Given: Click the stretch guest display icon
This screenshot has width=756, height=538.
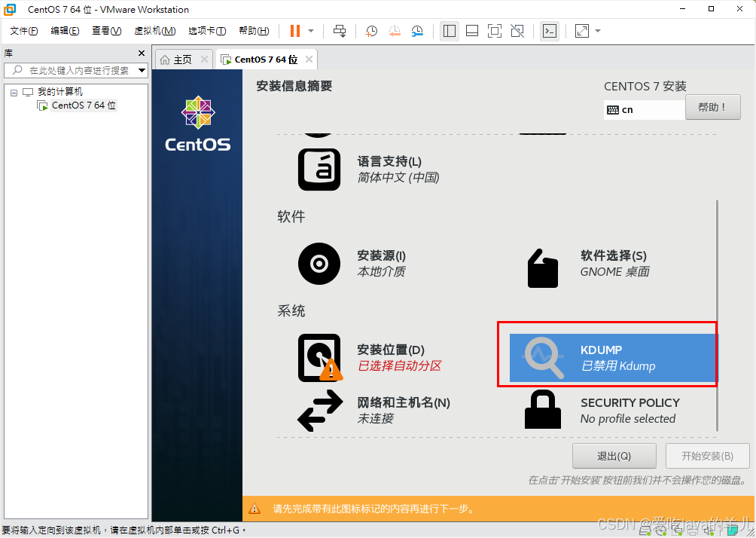Looking at the screenshot, I should [582, 32].
